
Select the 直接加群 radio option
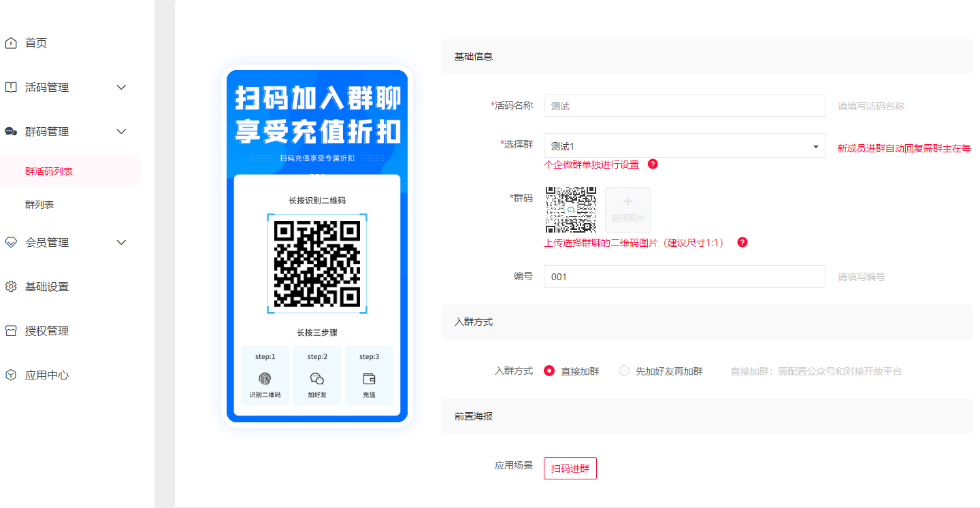550,371
